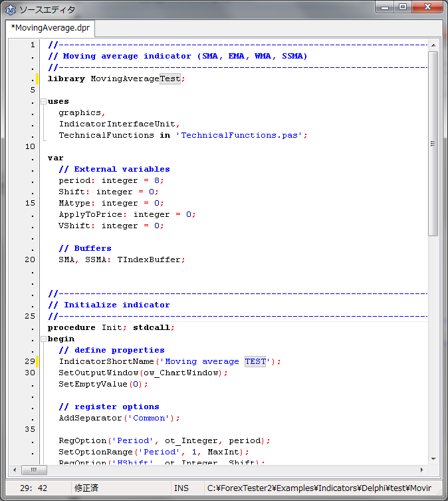Click "AddSeparator('Common');" line
This screenshot has height=501, width=448.
click(119, 418)
